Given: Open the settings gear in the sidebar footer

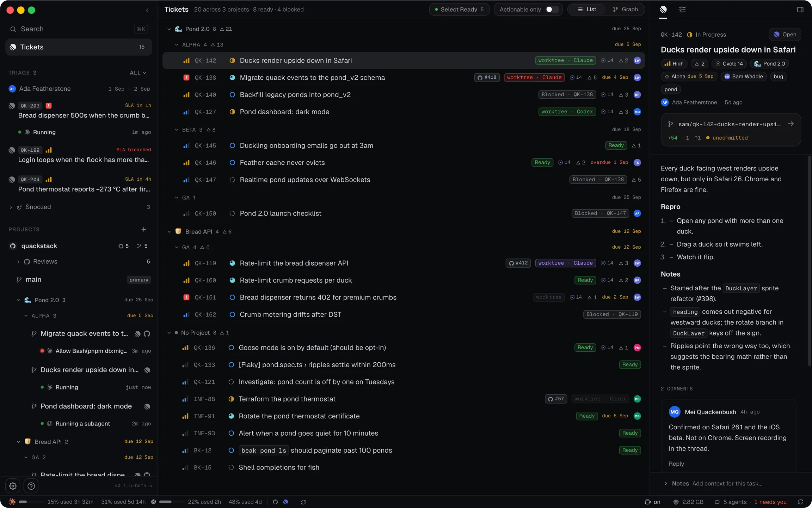Looking at the screenshot, I should 13,486.
